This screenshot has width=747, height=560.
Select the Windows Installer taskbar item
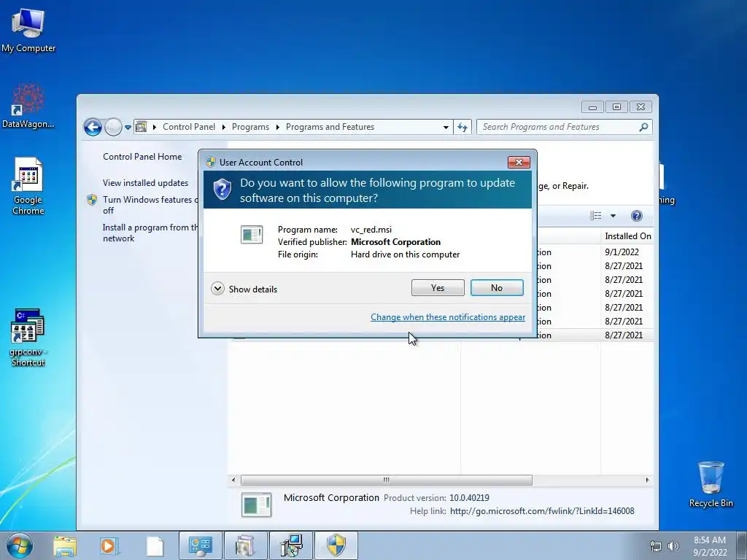click(291, 545)
